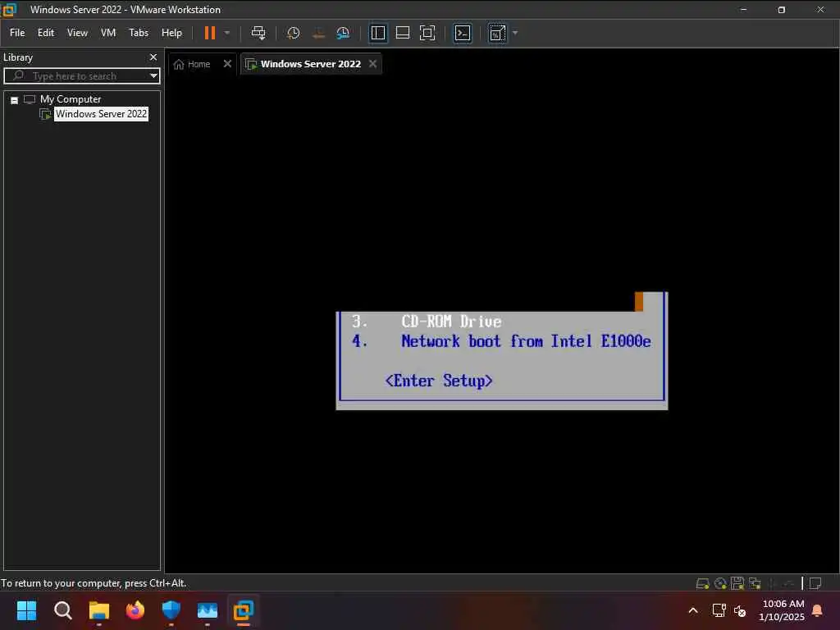The image size is (840, 630).
Task: Open the Edit menu
Action: (x=46, y=33)
